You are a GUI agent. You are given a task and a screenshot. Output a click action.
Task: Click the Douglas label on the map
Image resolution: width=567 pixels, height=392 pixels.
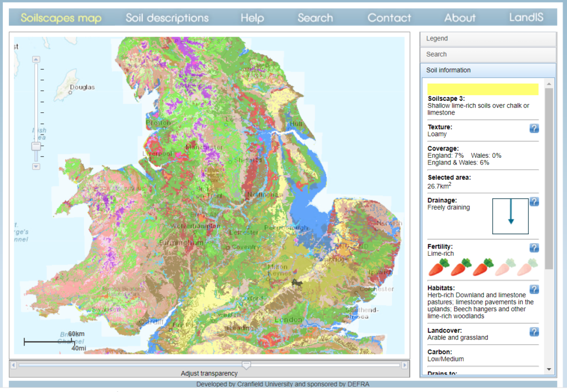pos(82,87)
